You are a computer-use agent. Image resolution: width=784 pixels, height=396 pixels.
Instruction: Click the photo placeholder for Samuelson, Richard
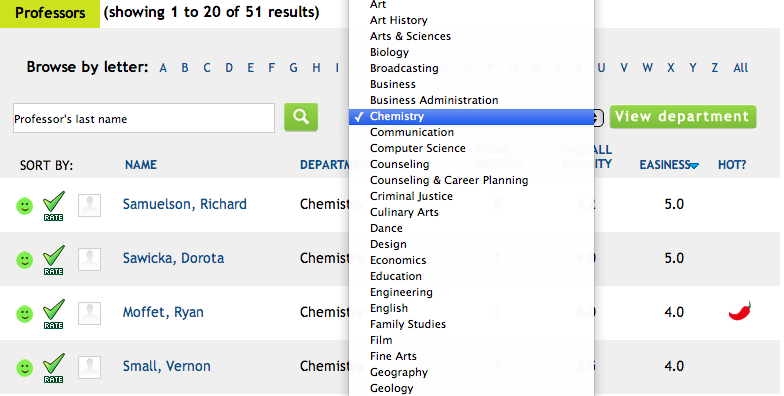pyautogui.click(x=90, y=206)
